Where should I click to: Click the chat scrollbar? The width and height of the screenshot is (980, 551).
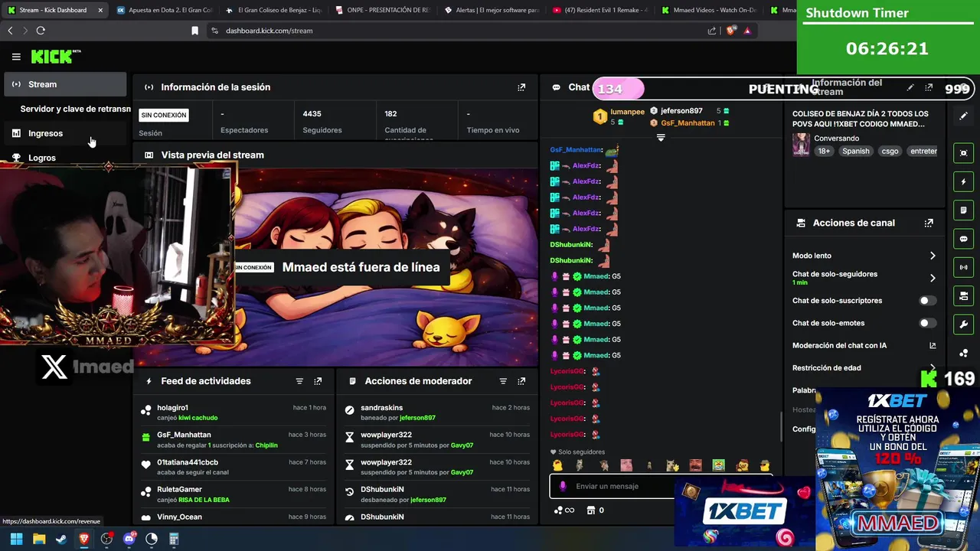tap(781, 429)
